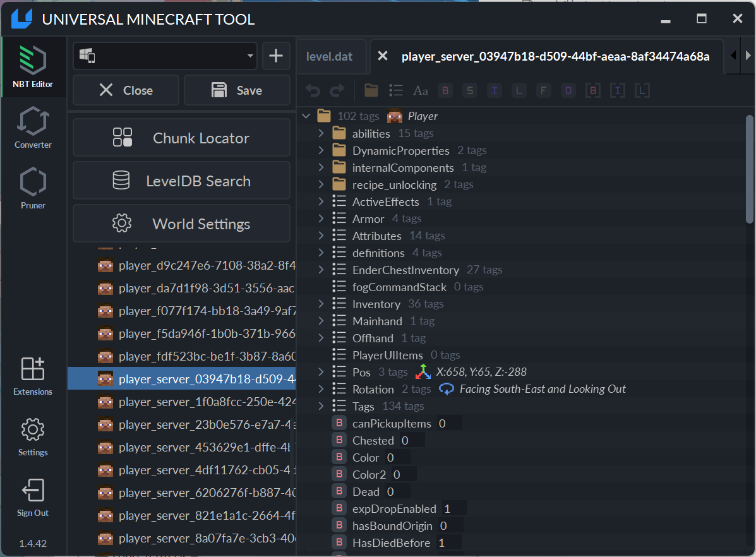Expand the ActiveEffects list
Screen dimensions: 756x557
coord(321,201)
